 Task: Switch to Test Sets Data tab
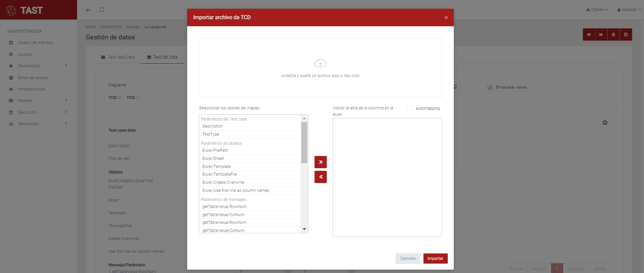pyautogui.click(x=118, y=57)
